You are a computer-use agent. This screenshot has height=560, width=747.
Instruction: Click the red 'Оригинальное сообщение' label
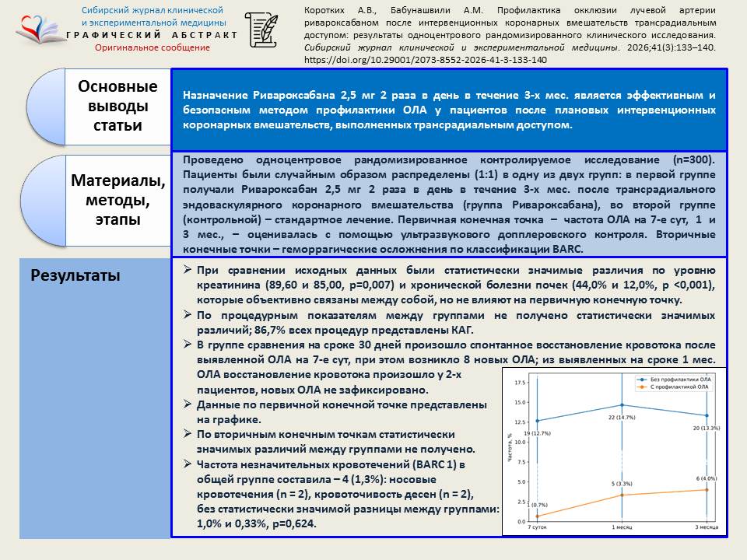pos(152,47)
